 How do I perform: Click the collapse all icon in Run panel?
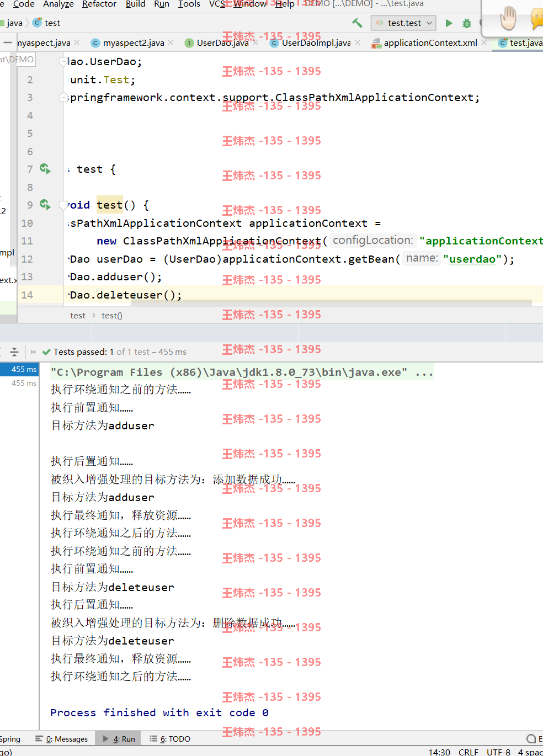[14, 352]
